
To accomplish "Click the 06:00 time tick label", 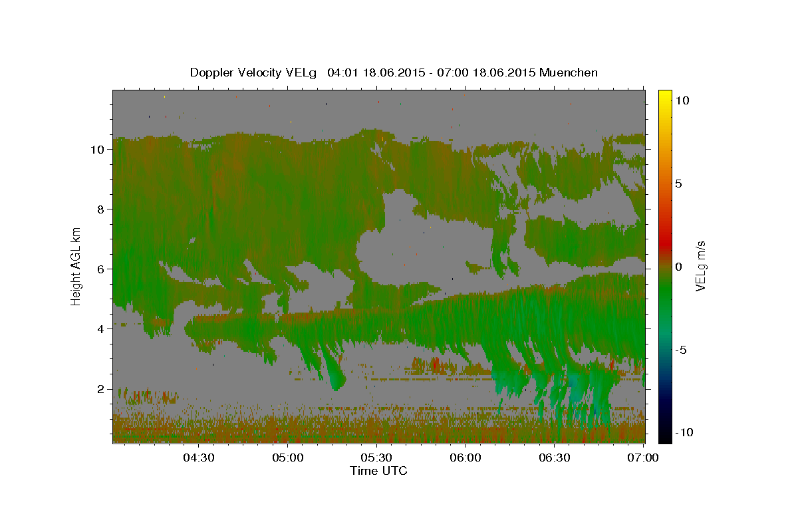I will click(x=465, y=458).
